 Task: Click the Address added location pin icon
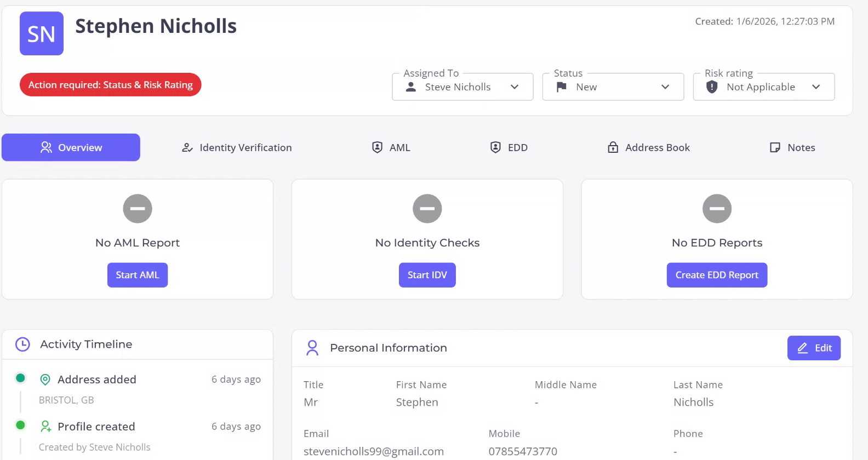pos(45,380)
